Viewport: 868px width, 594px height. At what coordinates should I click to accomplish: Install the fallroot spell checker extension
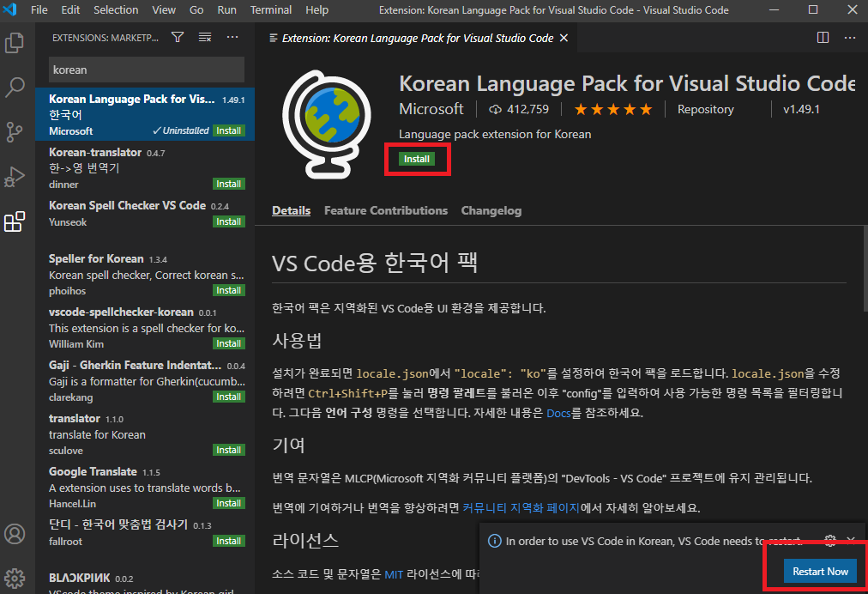229,541
